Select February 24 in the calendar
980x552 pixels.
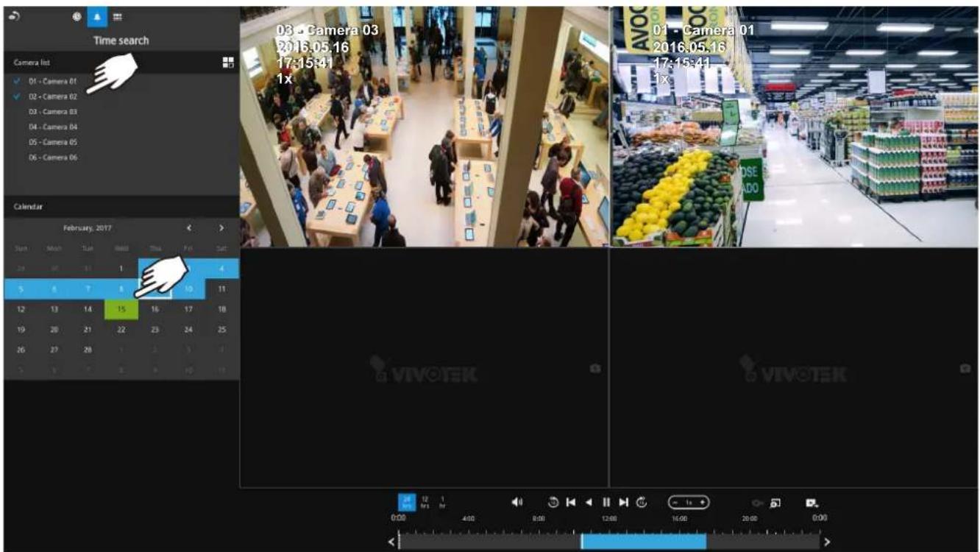[188, 330]
